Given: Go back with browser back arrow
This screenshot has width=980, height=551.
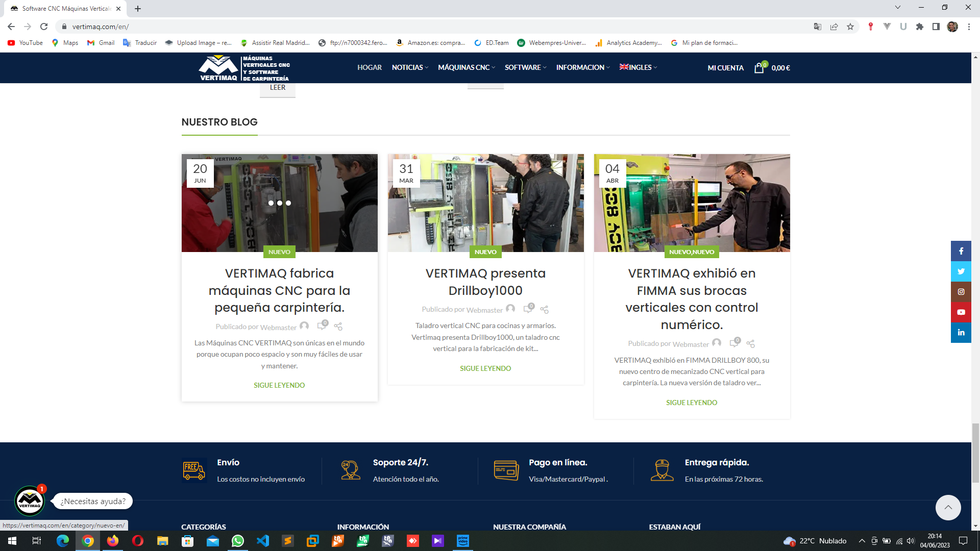Looking at the screenshot, I should click(11, 27).
